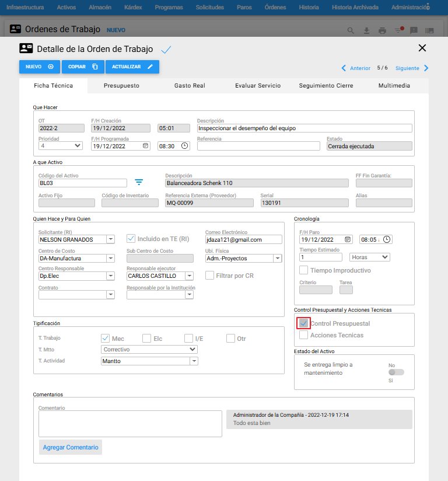Click the Correo Electrónico field
The image size is (448, 481).
(243, 239)
